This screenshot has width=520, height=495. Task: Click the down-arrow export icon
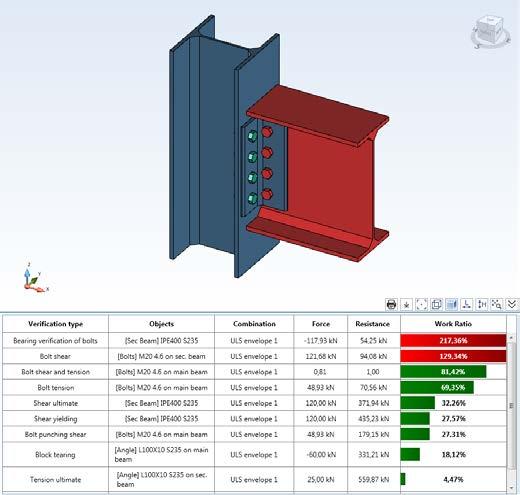(406, 304)
